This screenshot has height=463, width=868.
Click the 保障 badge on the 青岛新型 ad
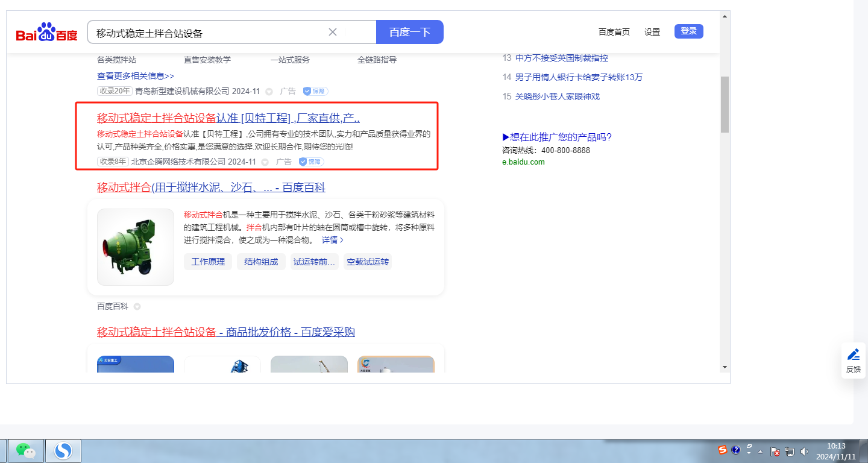point(315,91)
